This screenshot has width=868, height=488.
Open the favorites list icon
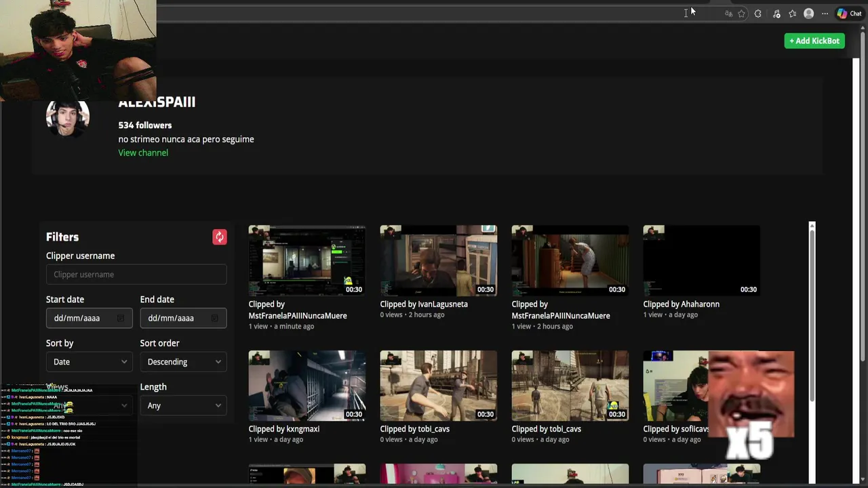click(x=792, y=14)
